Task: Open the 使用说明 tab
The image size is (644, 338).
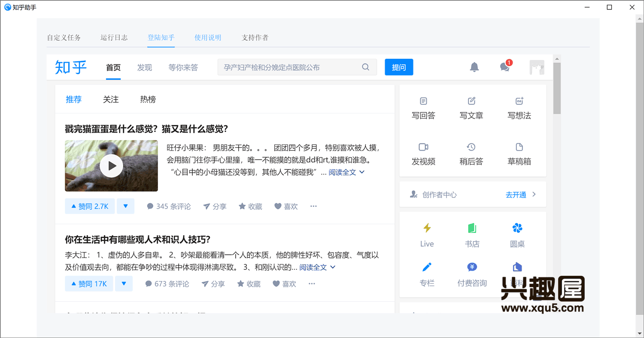Action: tap(208, 37)
